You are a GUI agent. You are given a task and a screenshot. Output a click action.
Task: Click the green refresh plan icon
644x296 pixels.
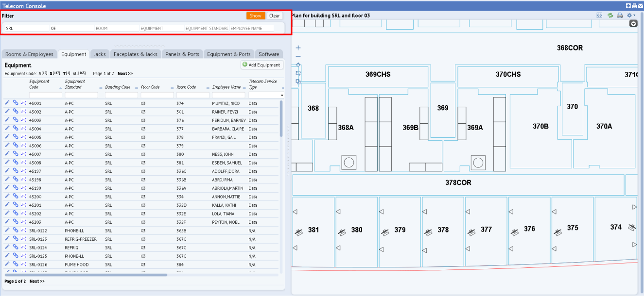610,16
